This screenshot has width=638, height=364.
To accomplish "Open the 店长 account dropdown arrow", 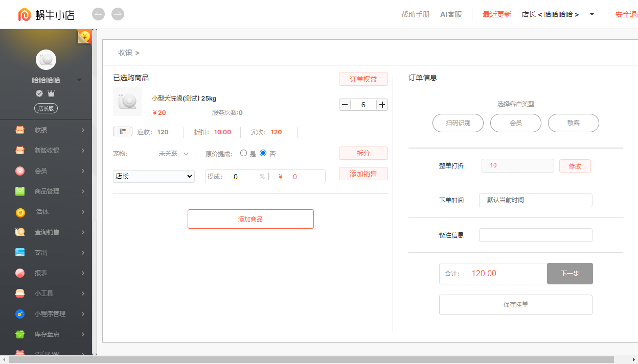I will [592, 14].
